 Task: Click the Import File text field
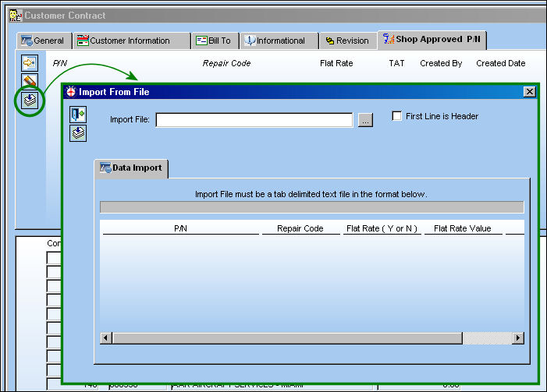[254, 120]
